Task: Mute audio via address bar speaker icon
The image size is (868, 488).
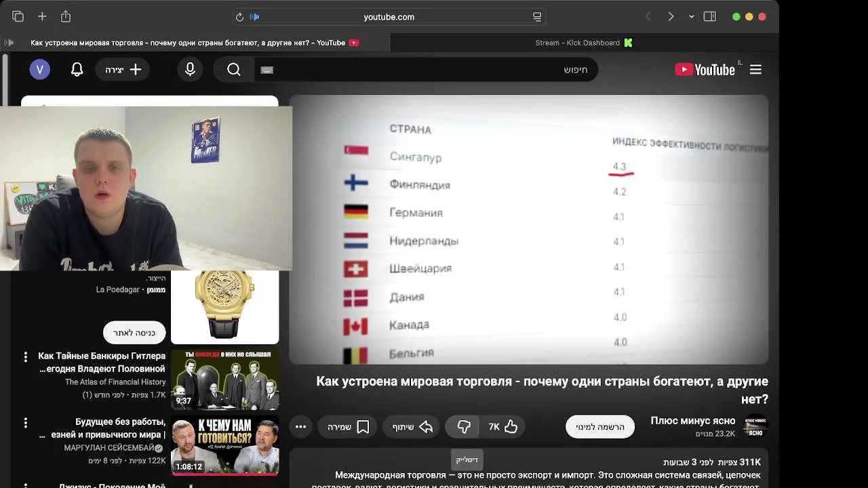Action: [x=255, y=17]
